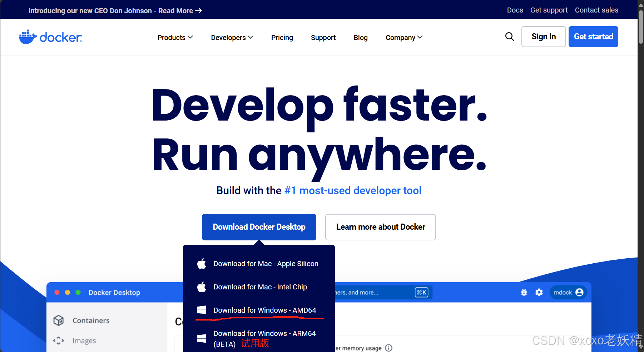
Task: Click the Containers cube icon
Action: point(59,320)
